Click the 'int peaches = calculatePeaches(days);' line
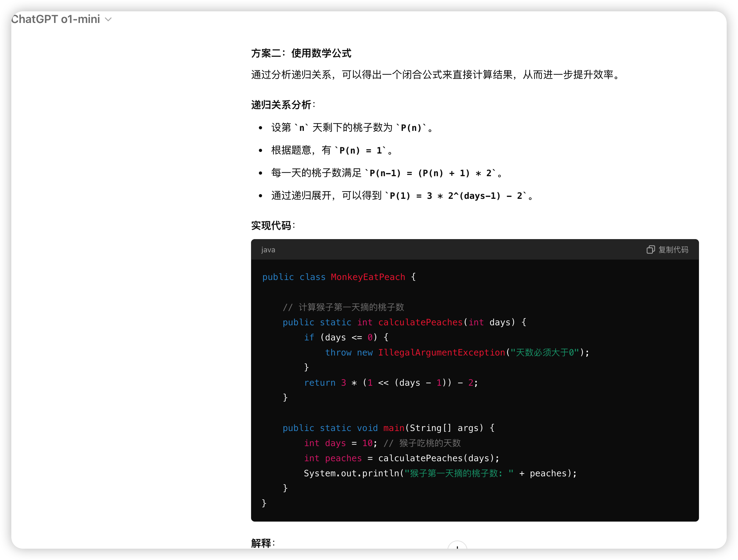This screenshot has width=738, height=560. [401, 458]
